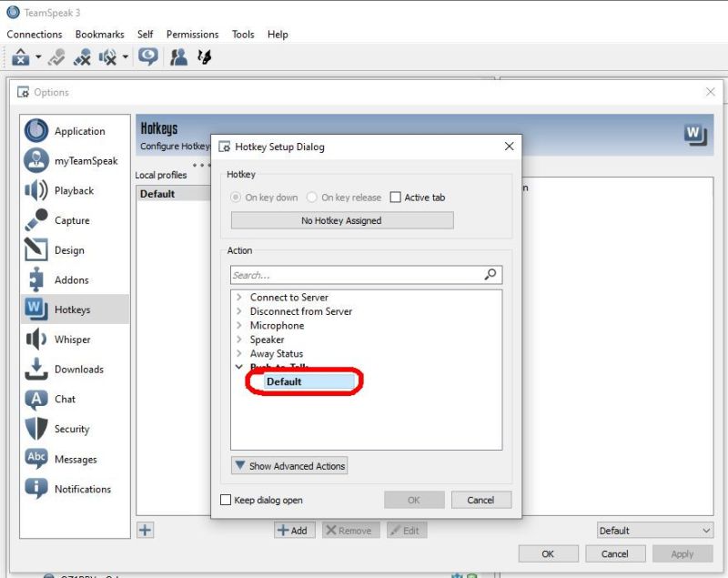The image size is (728, 578).
Task: Select the On key release radio button
Action: tap(312, 198)
